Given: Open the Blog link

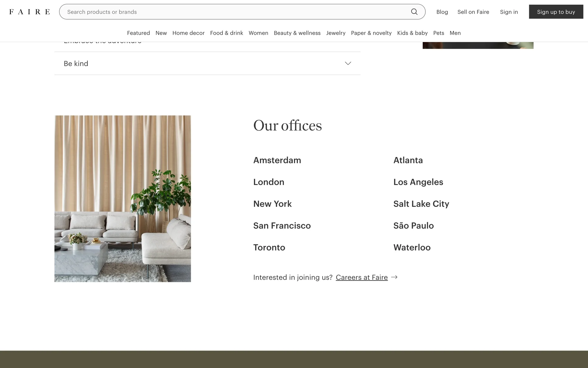Looking at the screenshot, I should (442, 12).
